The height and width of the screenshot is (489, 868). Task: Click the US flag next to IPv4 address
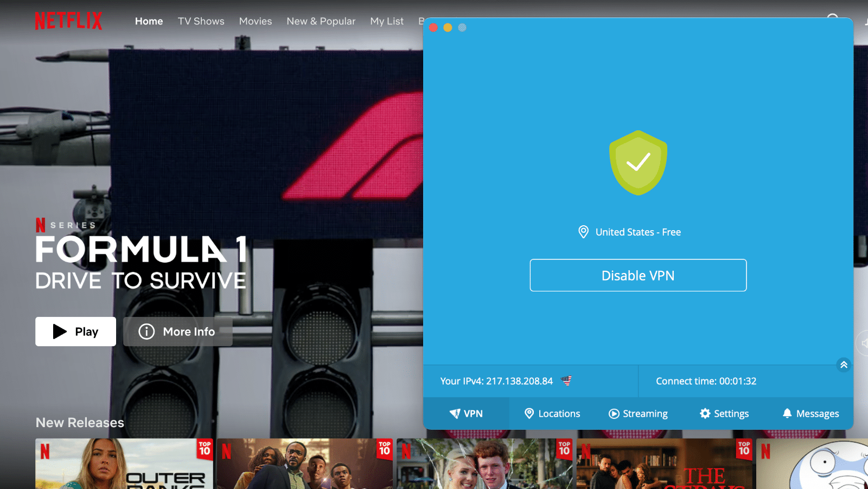tap(566, 380)
